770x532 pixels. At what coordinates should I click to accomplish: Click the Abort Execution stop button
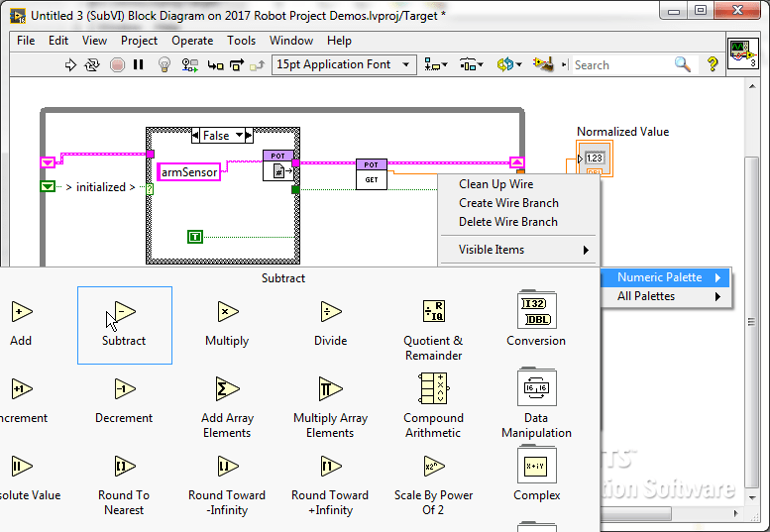(117, 64)
